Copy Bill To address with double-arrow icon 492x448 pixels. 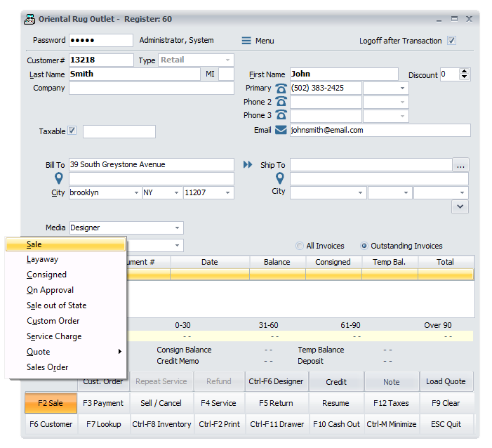pyautogui.click(x=248, y=164)
